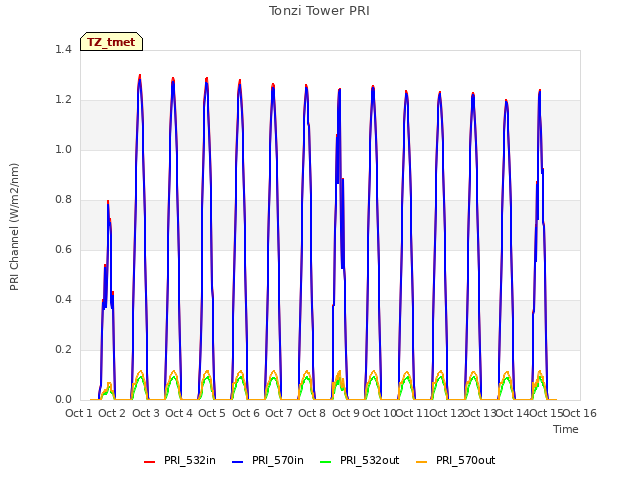The image size is (640, 480).
Task: Click the Oct 7 tick label
Action: click(279, 413)
